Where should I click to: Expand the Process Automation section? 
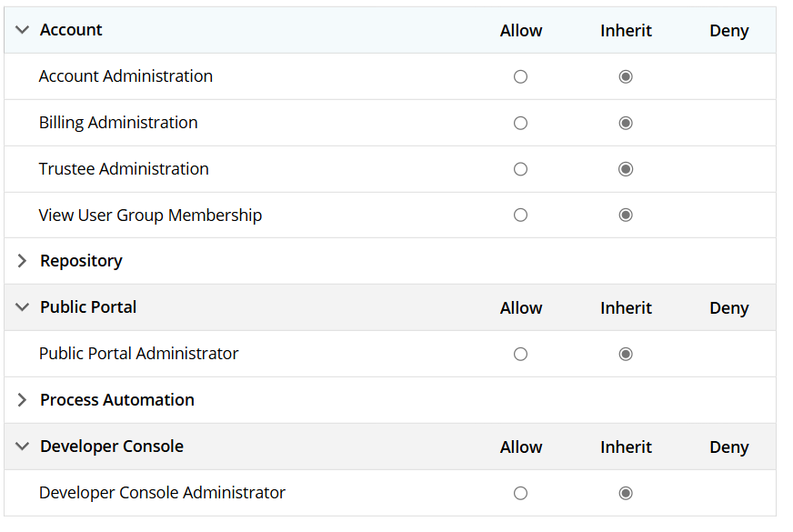coord(22,400)
